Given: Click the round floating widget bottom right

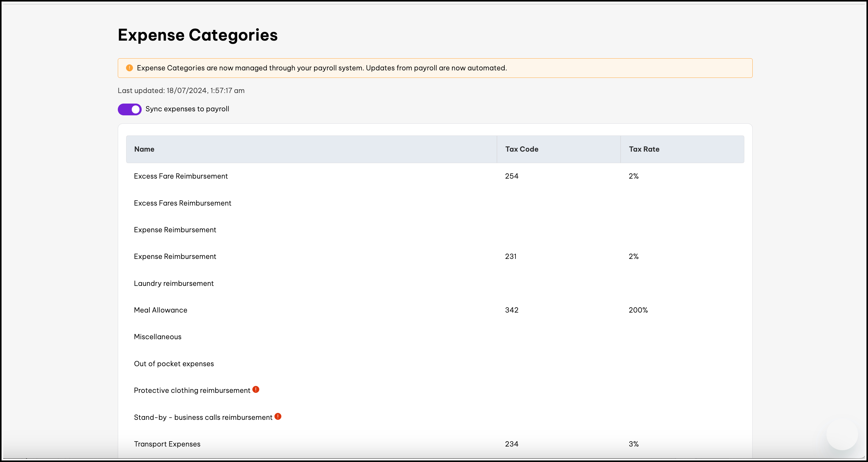Looking at the screenshot, I should click(x=842, y=434).
